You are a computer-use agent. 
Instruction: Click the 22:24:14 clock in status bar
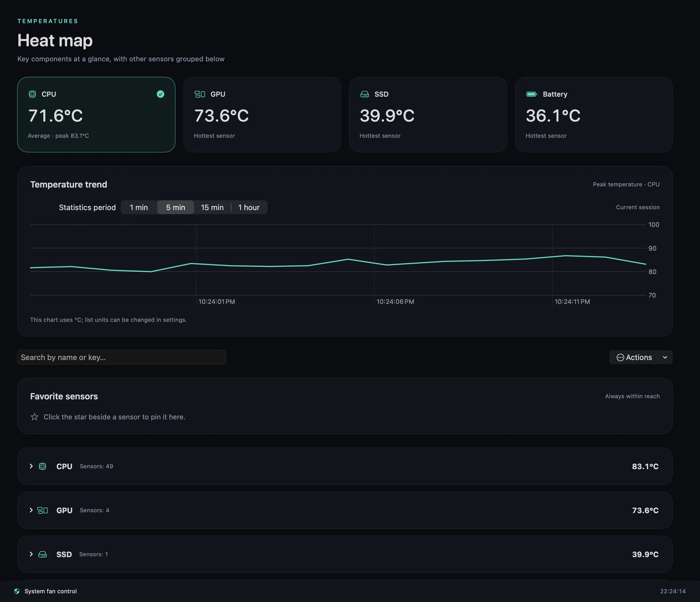(673, 591)
